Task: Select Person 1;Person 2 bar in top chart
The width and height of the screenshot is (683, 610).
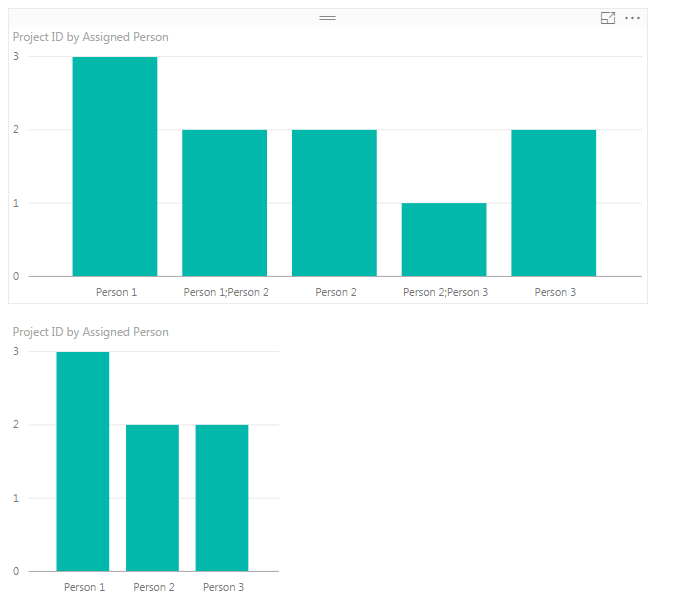Action: click(225, 203)
